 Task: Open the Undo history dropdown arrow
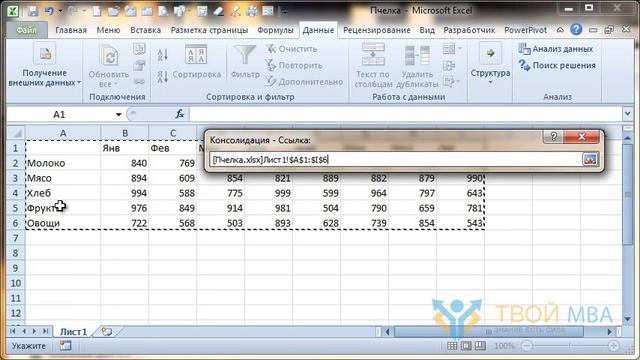pyautogui.click(x=60, y=11)
